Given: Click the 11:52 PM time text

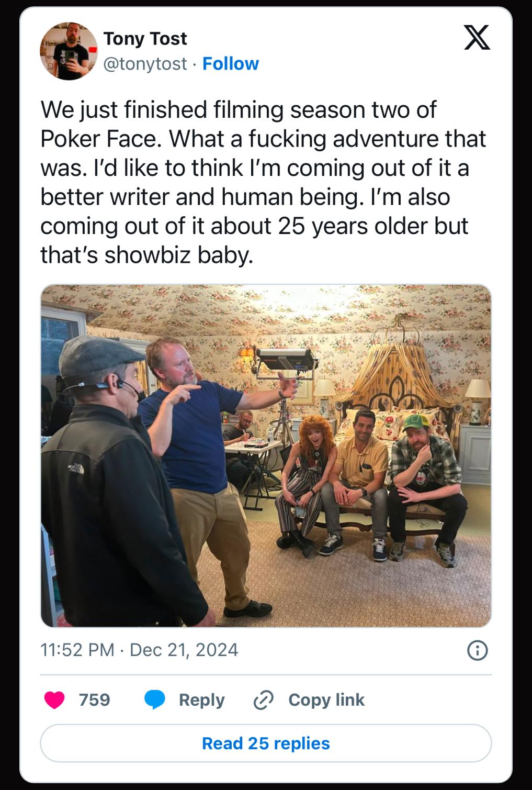Looking at the screenshot, I should coord(77,650).
